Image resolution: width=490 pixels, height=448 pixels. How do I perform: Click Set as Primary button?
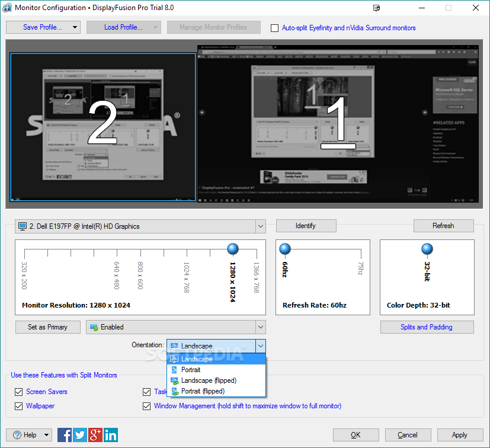[48, 327]
